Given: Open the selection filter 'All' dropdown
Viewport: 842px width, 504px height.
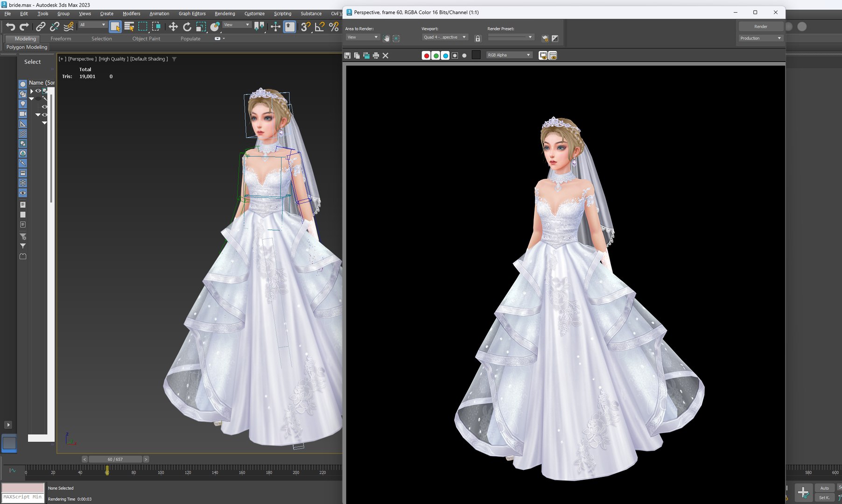Looking at the screenshot, I should pos(92,25).
